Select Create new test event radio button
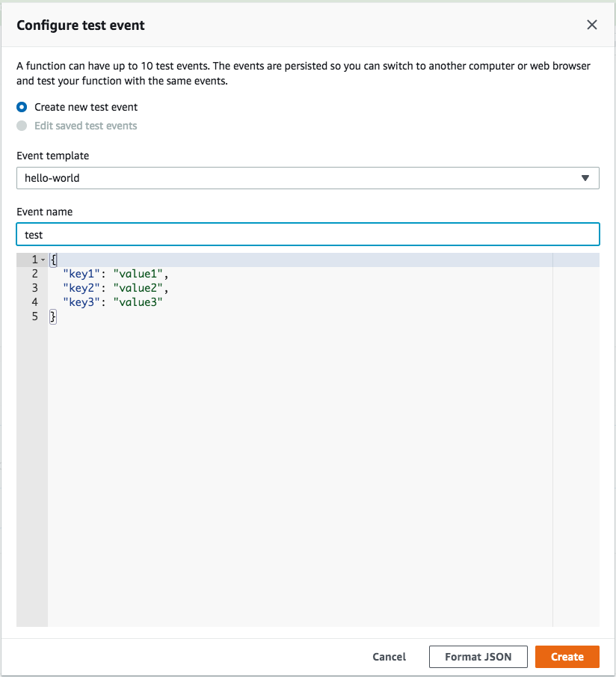616x677 pixels. pyautogui.click(x=22, y=107)
